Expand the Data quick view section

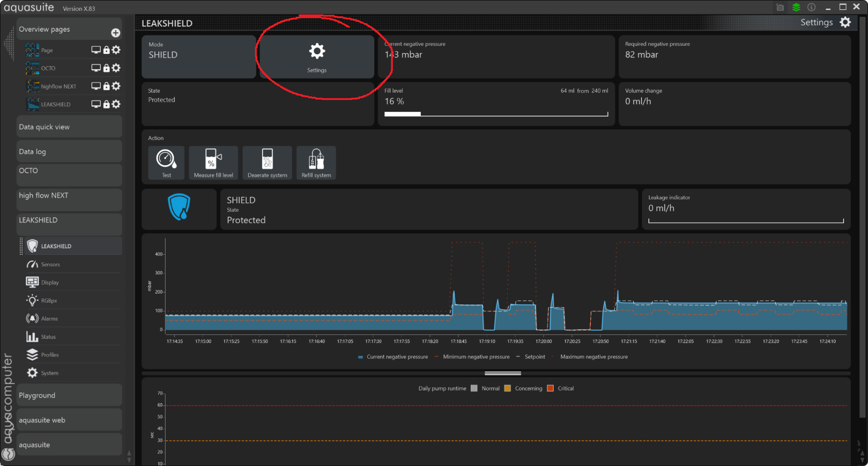click(69, 127)
